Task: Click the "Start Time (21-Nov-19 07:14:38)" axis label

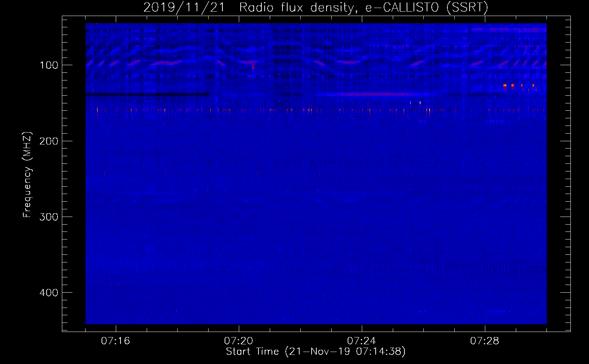Action: point(316,352)
